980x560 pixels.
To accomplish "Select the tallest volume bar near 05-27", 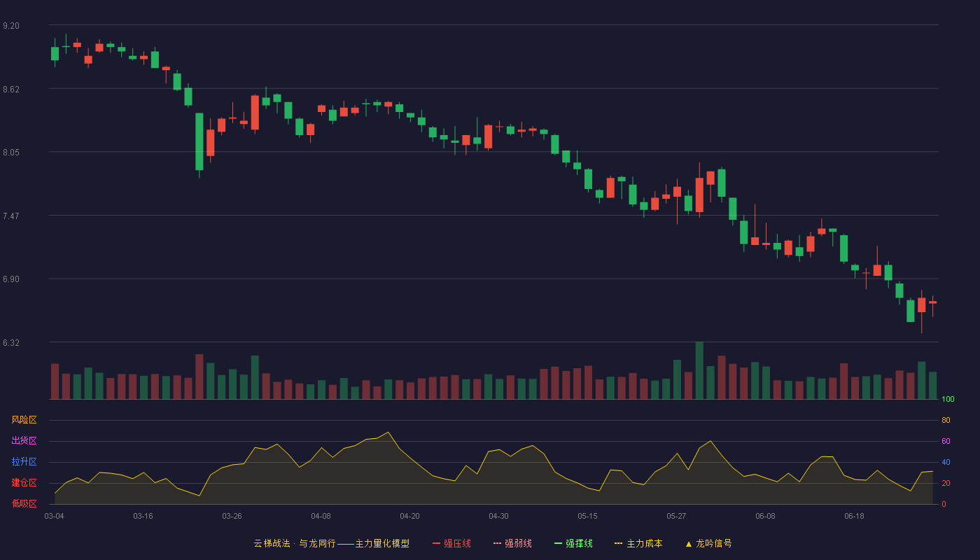I will (x=699, y=370).
